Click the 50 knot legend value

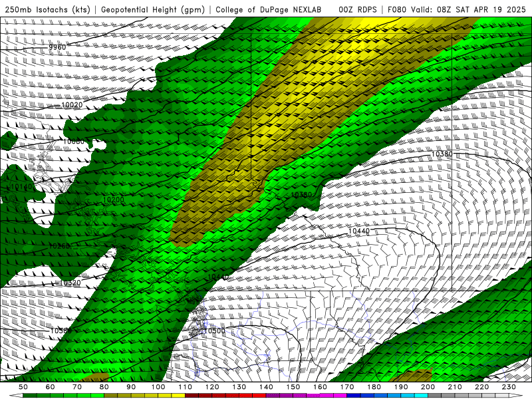pyautogui.click(x=23, y=387)
